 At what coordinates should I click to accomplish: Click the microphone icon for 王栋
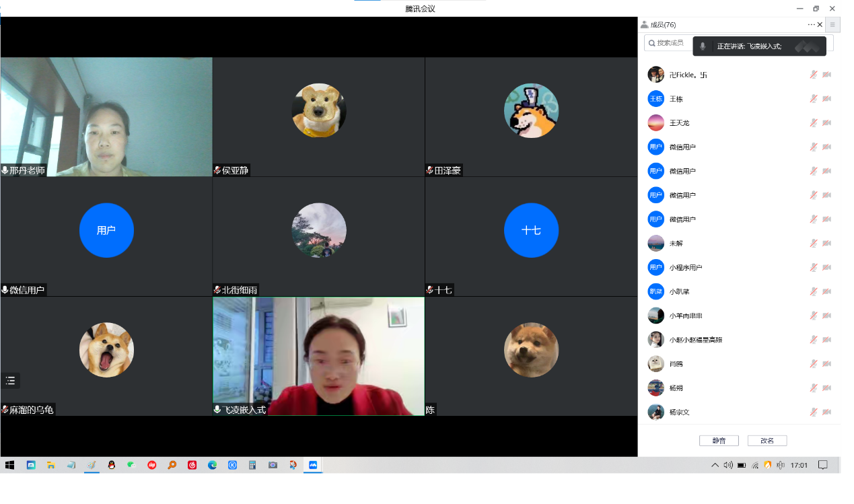[814, 99]
